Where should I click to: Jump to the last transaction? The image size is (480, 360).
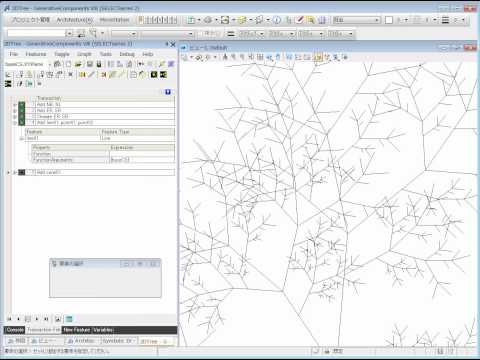click(46, 319)
